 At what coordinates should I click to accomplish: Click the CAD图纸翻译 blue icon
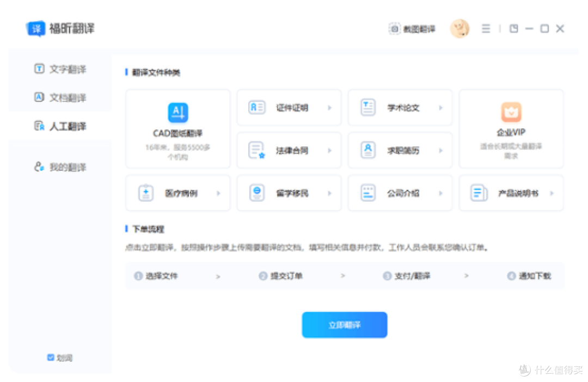tap(177, 113)
